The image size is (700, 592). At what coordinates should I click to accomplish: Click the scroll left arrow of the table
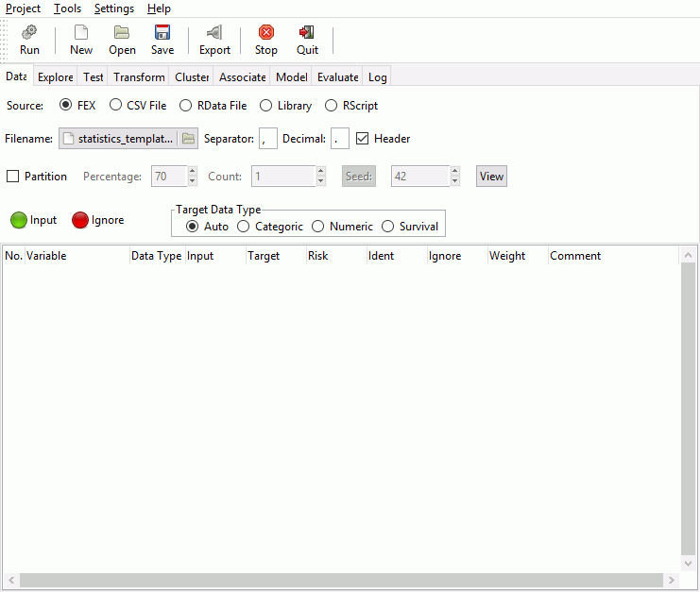click(11, 580)
